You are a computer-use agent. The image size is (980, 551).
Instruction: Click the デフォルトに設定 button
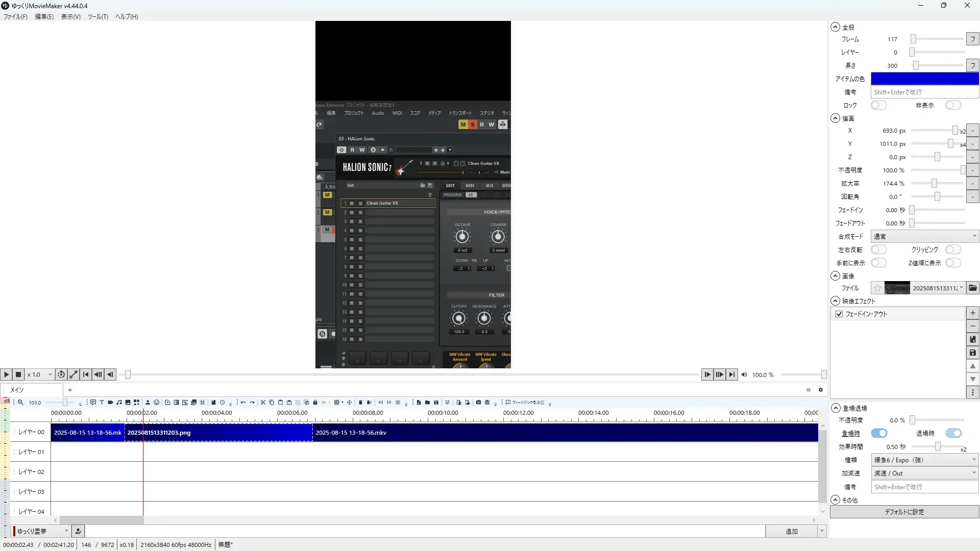(904, 512)
